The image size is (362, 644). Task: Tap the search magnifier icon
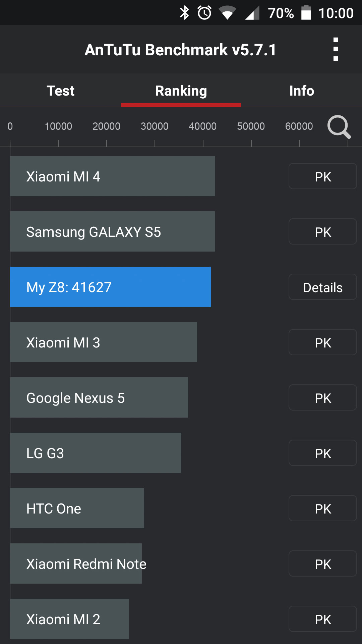(339, 127)
